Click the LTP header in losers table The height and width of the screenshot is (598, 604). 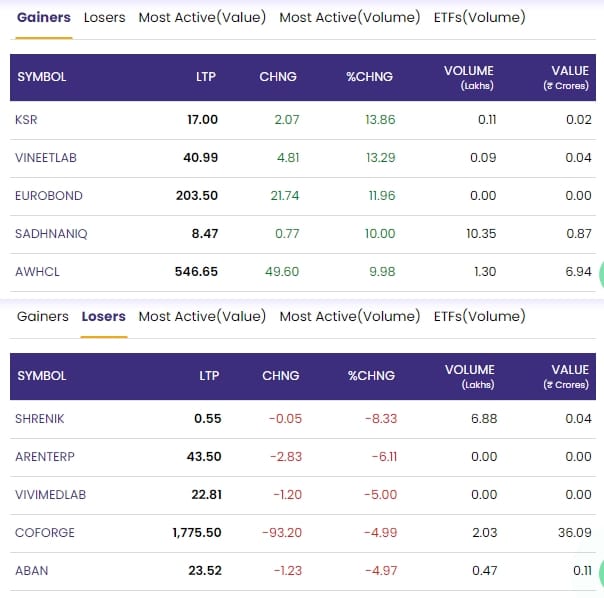click(208, 376)
